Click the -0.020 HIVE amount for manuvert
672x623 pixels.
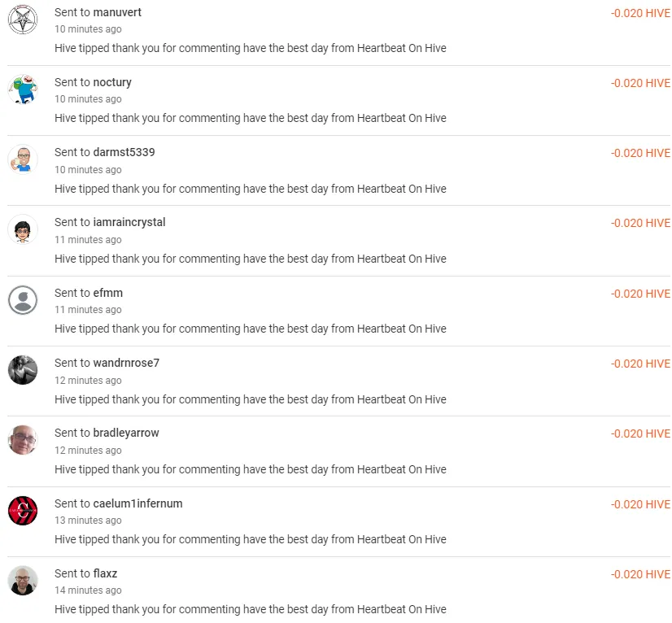640,13
